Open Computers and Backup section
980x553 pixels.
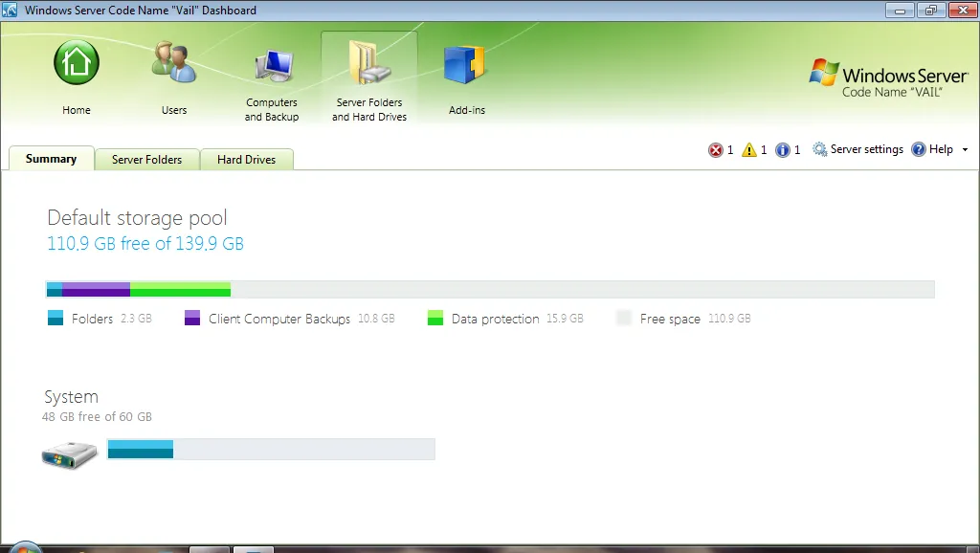click(x=272, y=85)
